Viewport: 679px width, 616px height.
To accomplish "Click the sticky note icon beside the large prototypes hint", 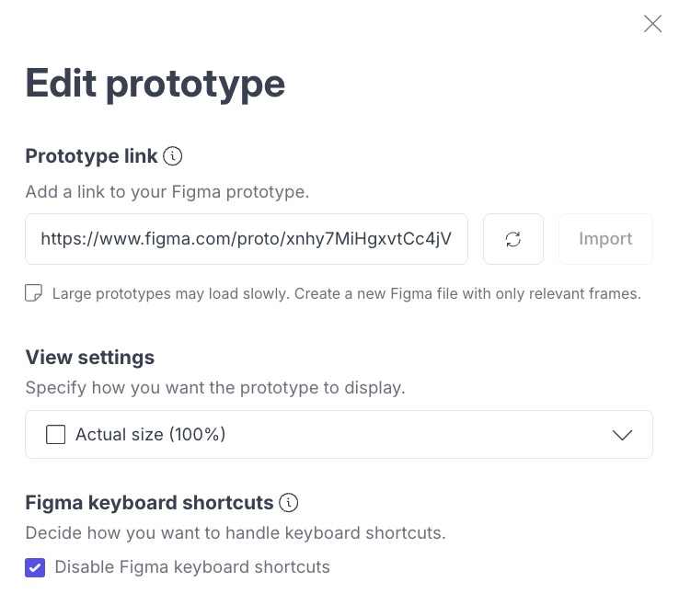I will coord(34,294).
